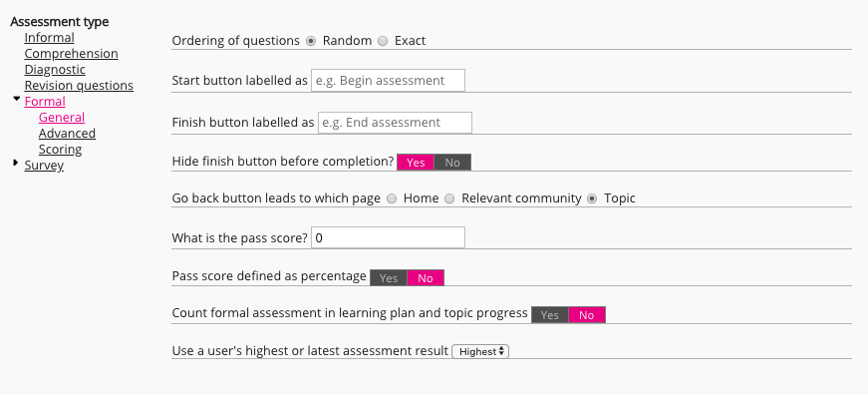The height and width of the screenshot is (395, 868).
Task: Open the Highest/latest result dropdown
Action: coord(480,352)
